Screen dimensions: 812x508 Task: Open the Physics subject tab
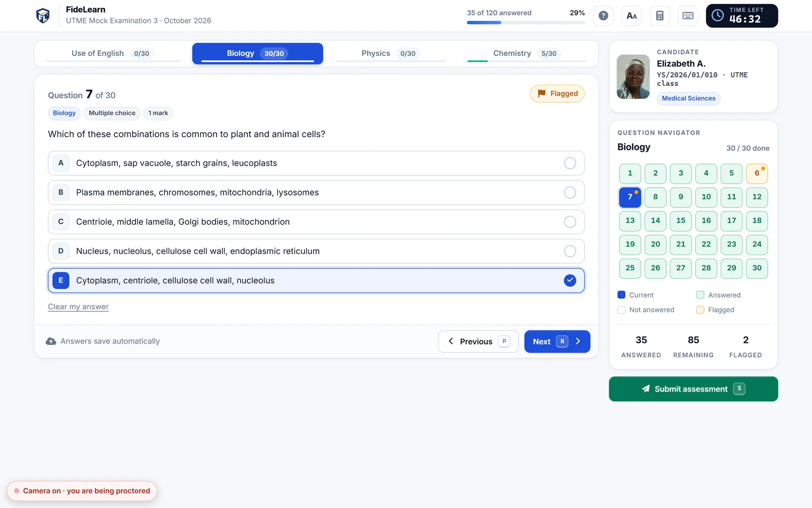391,53
